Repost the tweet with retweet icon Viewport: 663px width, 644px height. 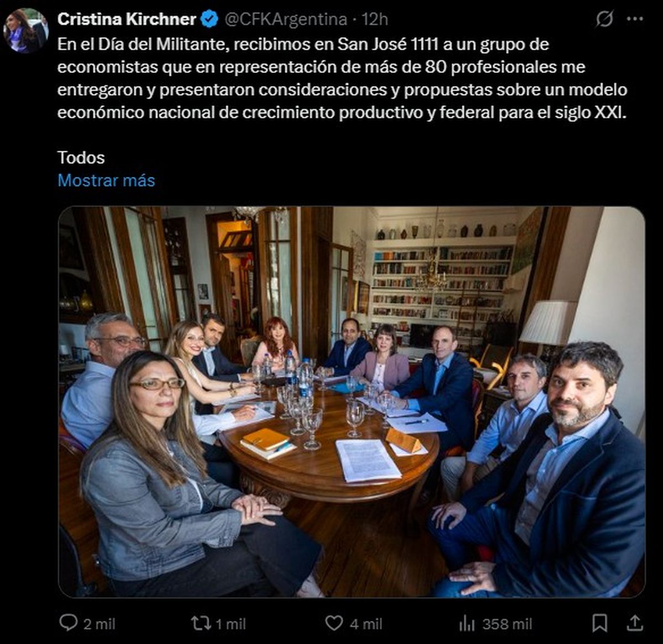click(x=201, y=624)
